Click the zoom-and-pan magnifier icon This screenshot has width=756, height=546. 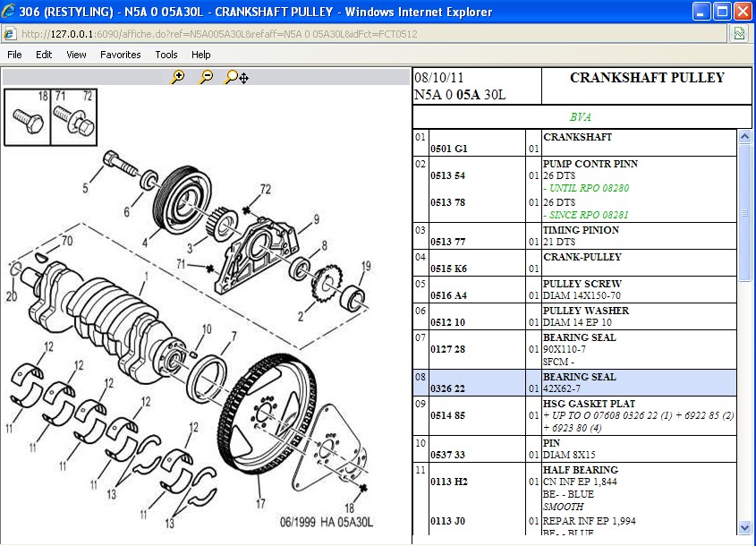[236, 78]
